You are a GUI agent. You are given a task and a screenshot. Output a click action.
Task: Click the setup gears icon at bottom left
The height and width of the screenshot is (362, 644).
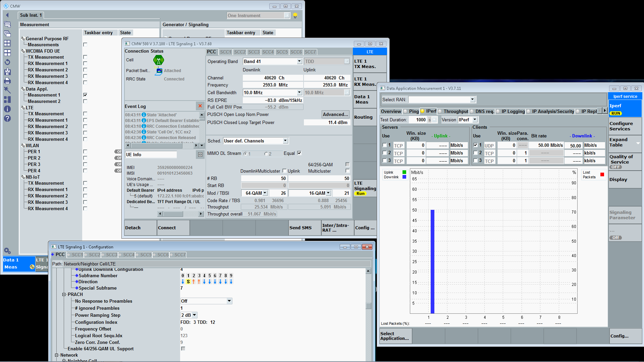pyautogui.click(x=7, y=251)
